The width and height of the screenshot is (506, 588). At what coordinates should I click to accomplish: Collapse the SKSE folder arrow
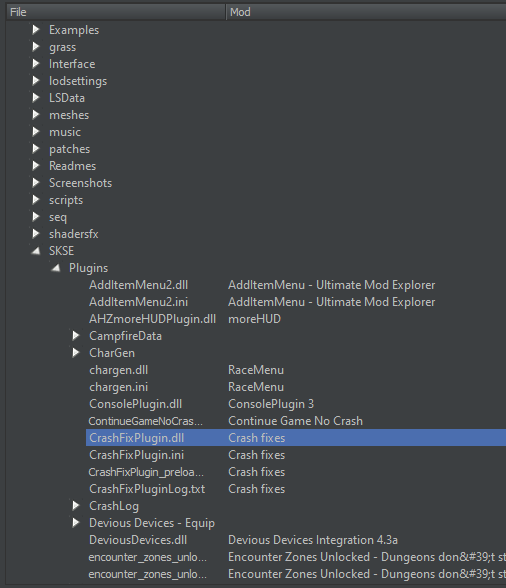tap(36, 251)
